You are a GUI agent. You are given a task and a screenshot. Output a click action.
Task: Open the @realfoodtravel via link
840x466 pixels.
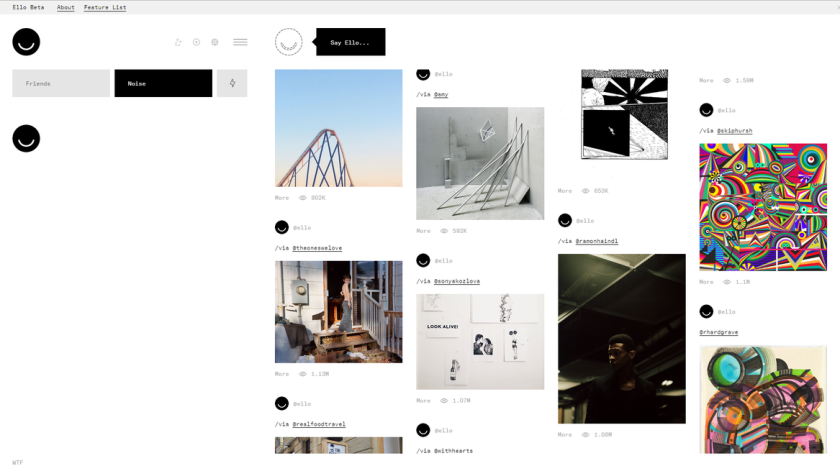[x=319, y=424]
